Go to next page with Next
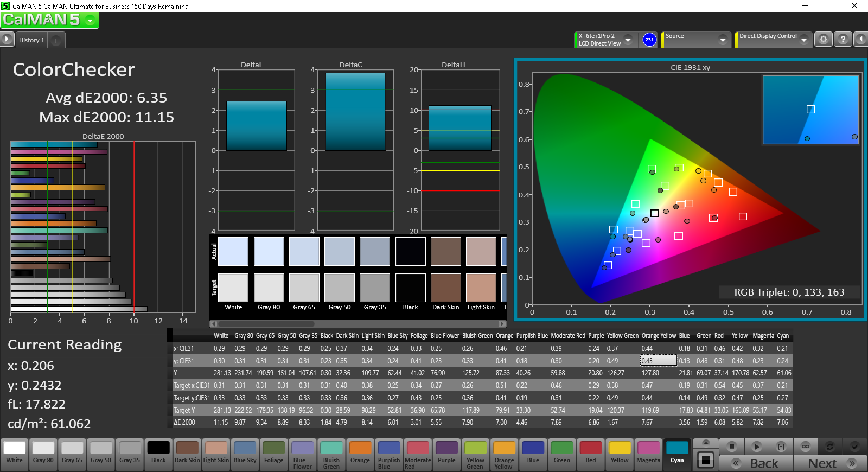 pyautogui.click(x=830, y=463)
